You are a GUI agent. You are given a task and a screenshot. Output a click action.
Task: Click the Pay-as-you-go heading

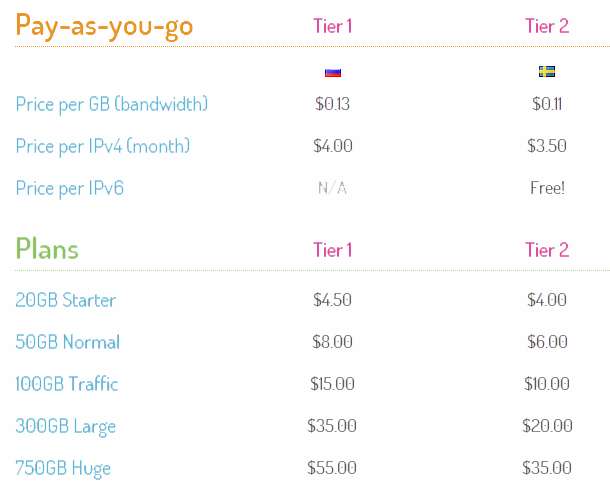pos(104,26)
